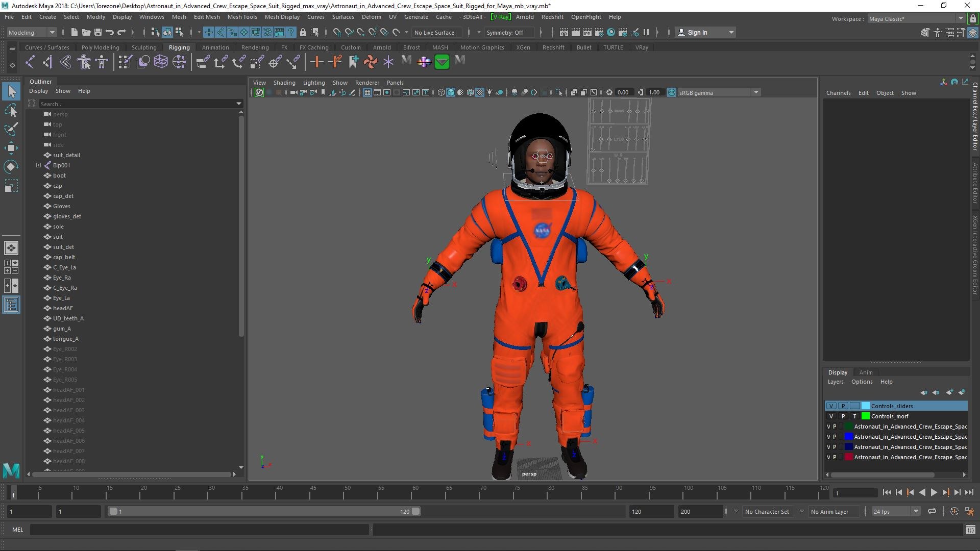Click the Redo arrow icon

click(121, 32)
